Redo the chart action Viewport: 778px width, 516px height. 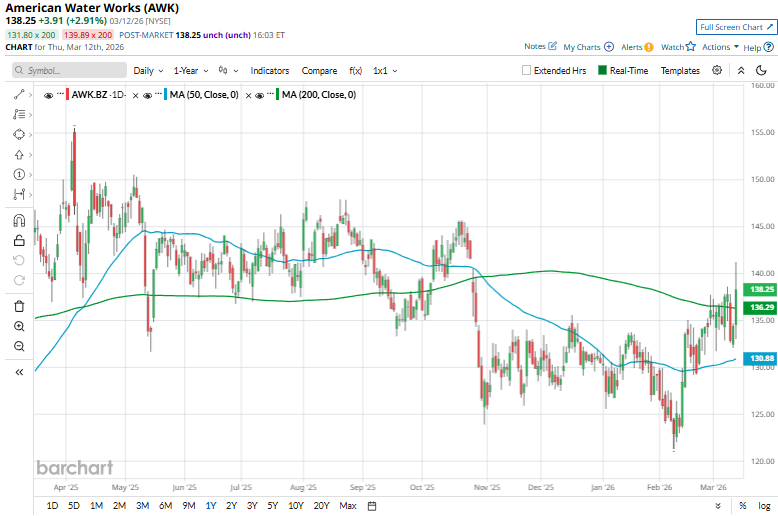19,280
